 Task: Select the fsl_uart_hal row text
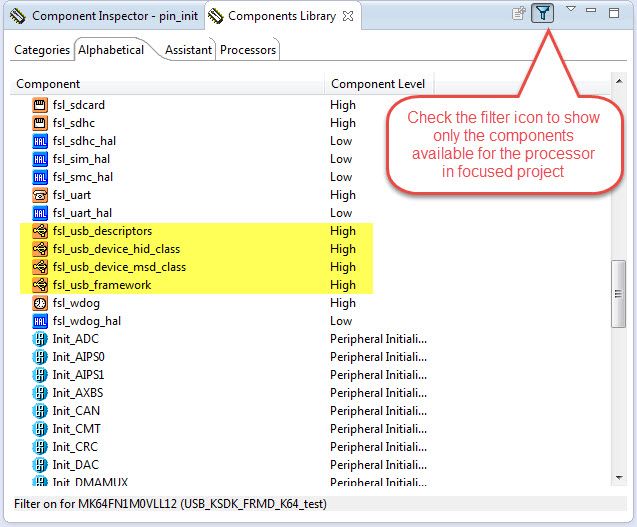pyautogui.click(x=82, y=213)
